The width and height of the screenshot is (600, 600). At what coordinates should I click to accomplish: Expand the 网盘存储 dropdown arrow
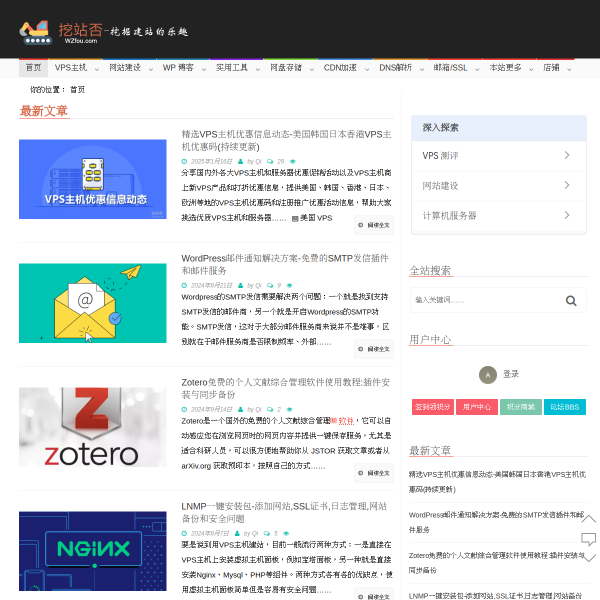click(311, 69)
